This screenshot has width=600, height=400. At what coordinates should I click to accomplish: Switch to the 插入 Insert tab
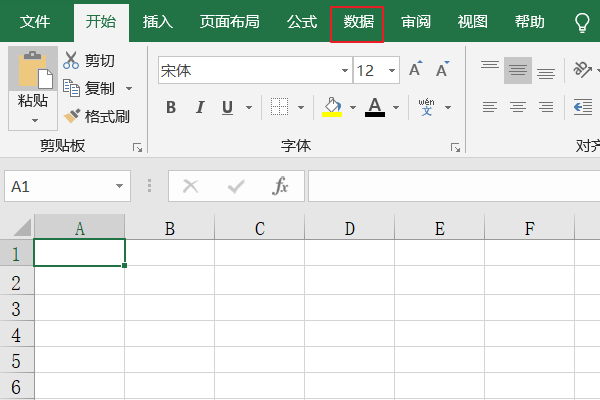158,22
